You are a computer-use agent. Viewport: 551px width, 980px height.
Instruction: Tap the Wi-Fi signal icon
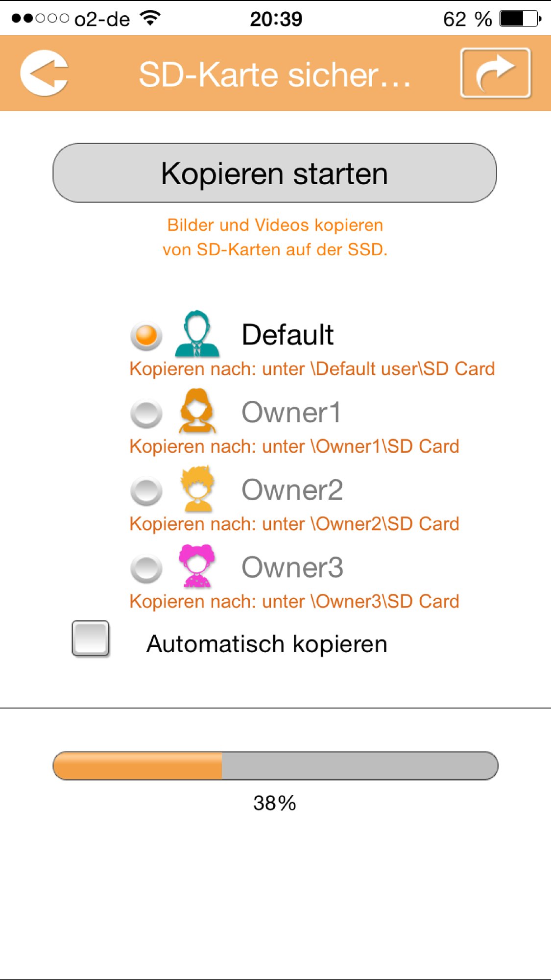coord(150,18)
